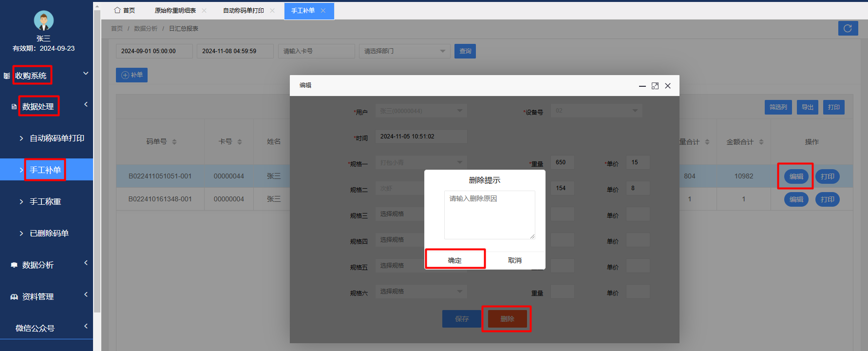Click the 查询 search button

pyautogui.click(x=465, y=51)
